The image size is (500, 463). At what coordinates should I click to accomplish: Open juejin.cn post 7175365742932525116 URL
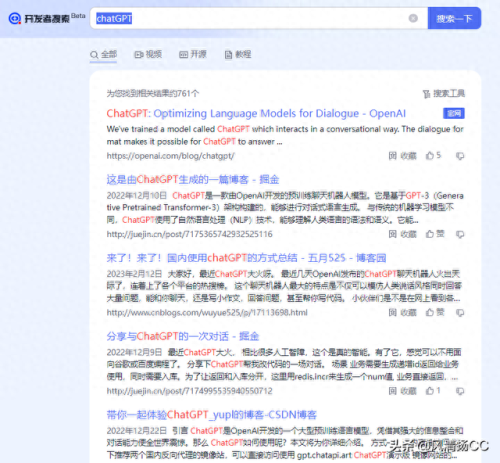pos(189,234)
